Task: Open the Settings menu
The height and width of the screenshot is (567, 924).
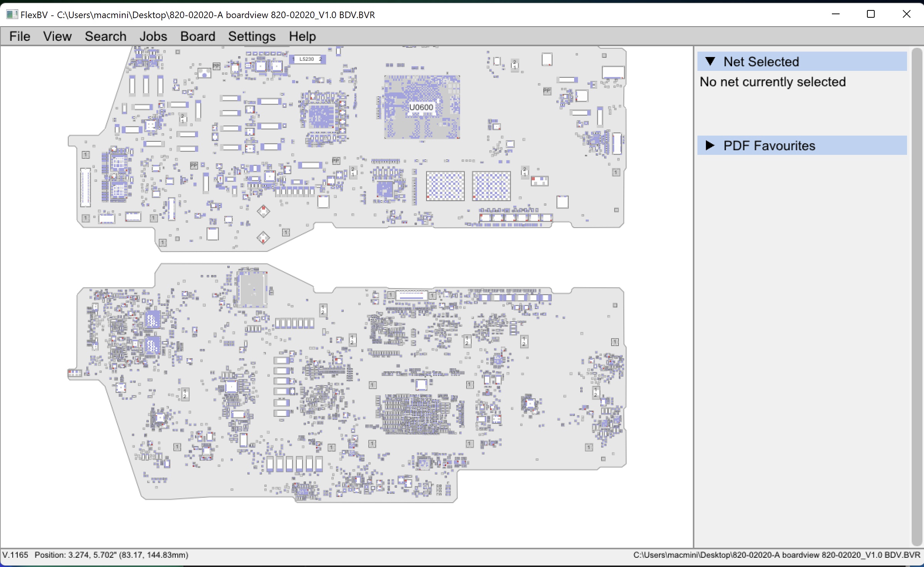Action: click(252, 36)
